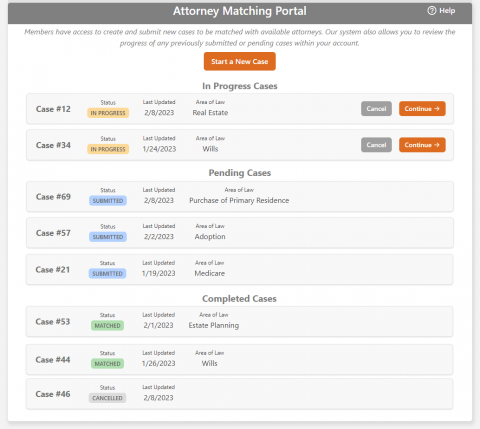
Task: View completed Case #53 Estate Planning
Action: coord(240,321)
